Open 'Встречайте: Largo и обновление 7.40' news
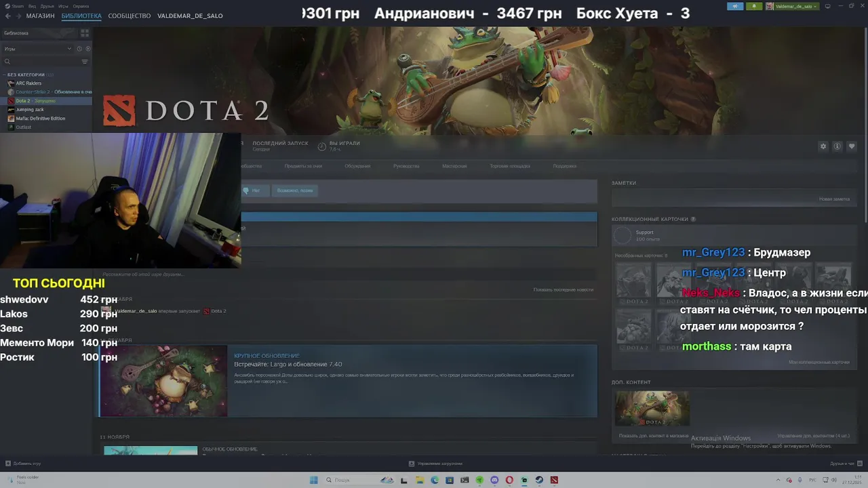The width and height of the screenshot is (868, 488). pos(288,365)
